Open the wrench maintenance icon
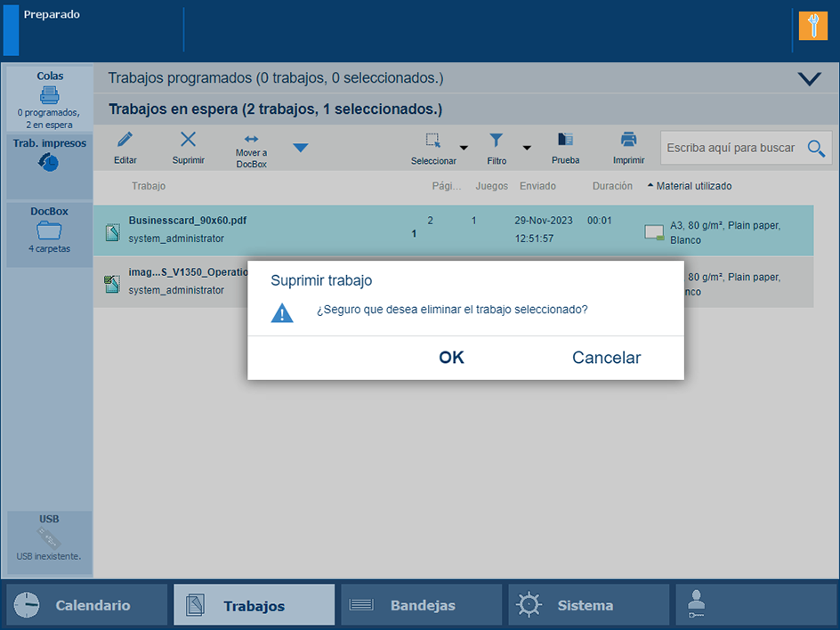Screen dimensions: 840x630 (812, 26)
